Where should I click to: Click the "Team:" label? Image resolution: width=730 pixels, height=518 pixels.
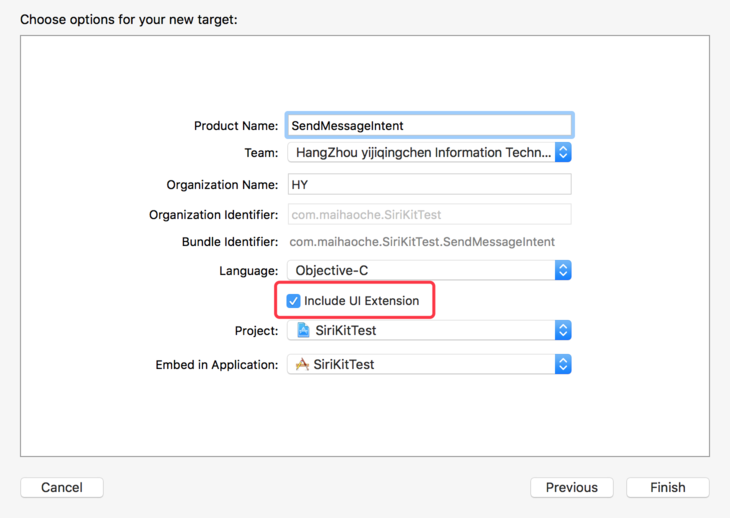[x=261, y=153]
